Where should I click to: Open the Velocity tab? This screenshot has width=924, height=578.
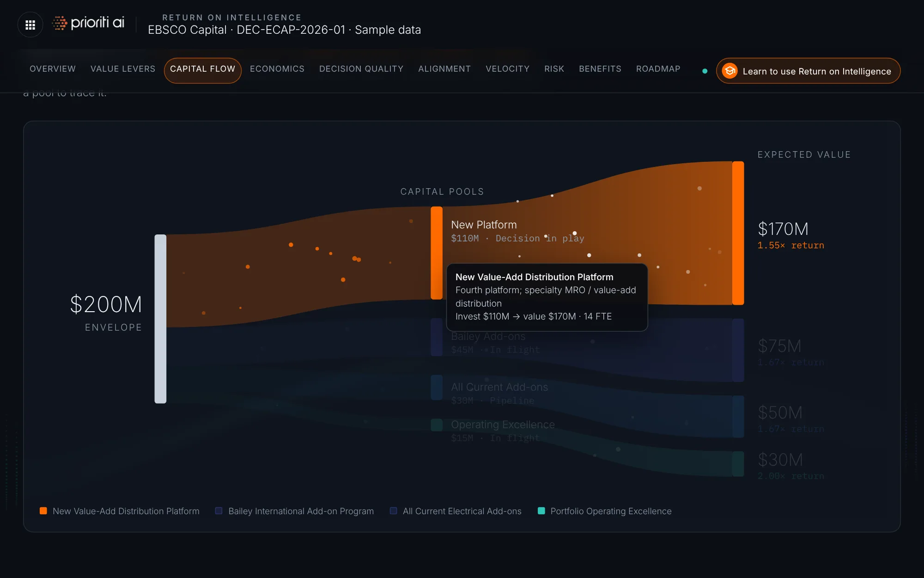pos(507,69)
